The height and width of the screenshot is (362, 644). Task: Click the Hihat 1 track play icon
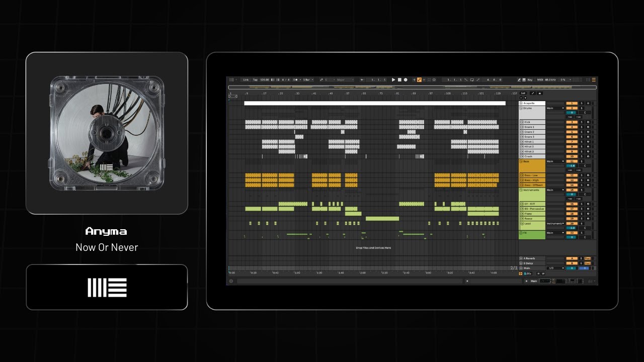(522, 142)
